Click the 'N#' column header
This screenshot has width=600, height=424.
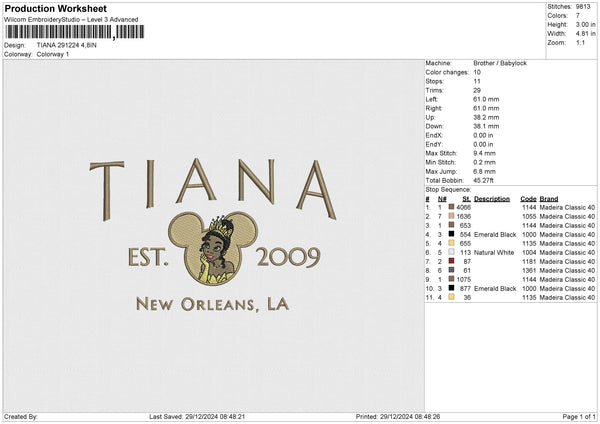tap(442, 199)
